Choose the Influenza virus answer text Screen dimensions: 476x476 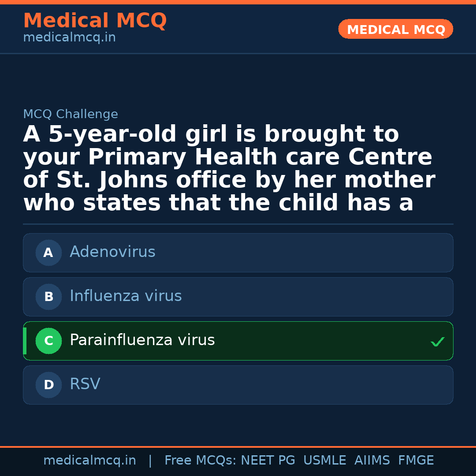pyautogui.click(x=126, y=296)
